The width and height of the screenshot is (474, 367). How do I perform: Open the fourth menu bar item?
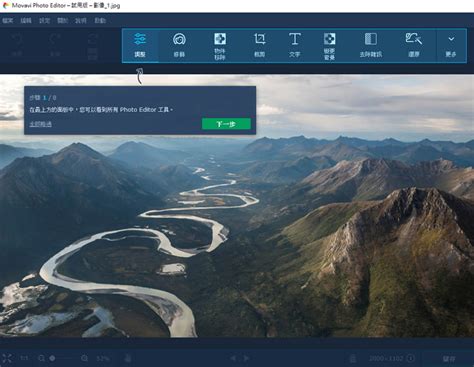coord(62,21)
